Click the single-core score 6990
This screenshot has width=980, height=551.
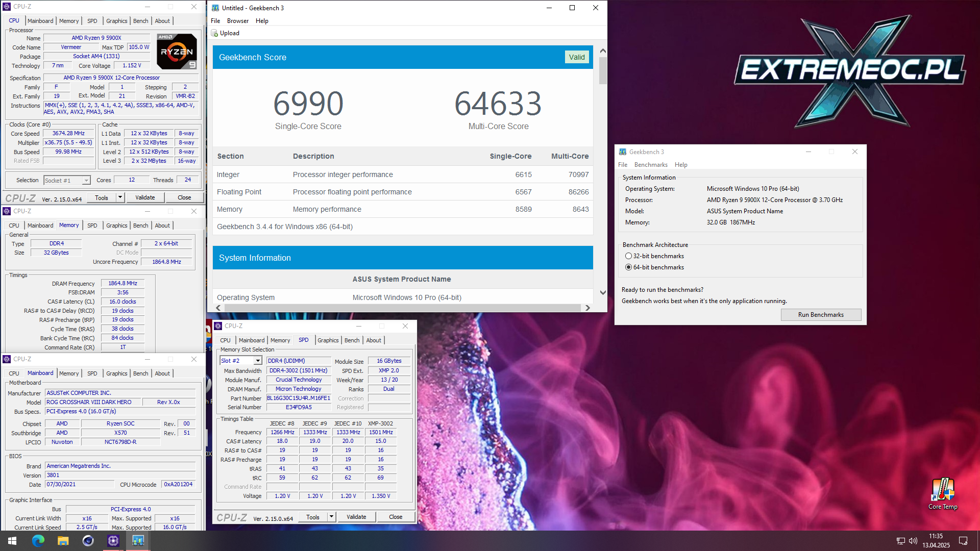tap(308, 104)
